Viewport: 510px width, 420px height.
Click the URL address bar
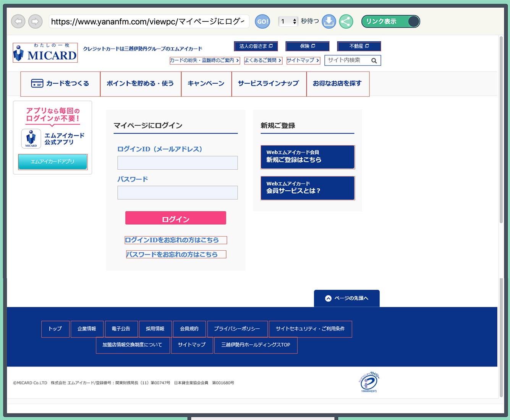[149, 21]
